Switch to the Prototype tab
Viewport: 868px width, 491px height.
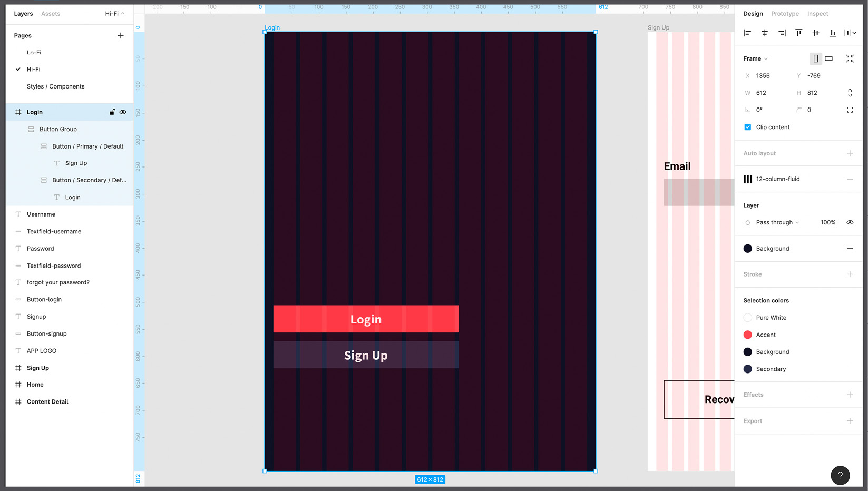pos(785,14)
